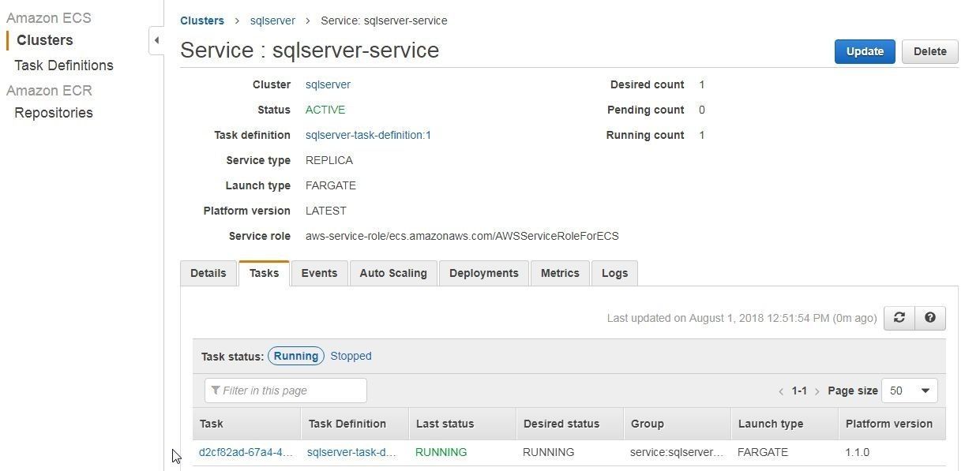Click the Delete button
The height and width of the screenshot is (471, 980).
pyautogui.click(x=929, y=51)
